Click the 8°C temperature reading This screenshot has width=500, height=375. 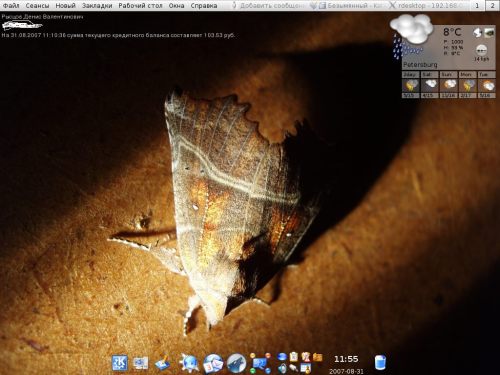[452, 32]
